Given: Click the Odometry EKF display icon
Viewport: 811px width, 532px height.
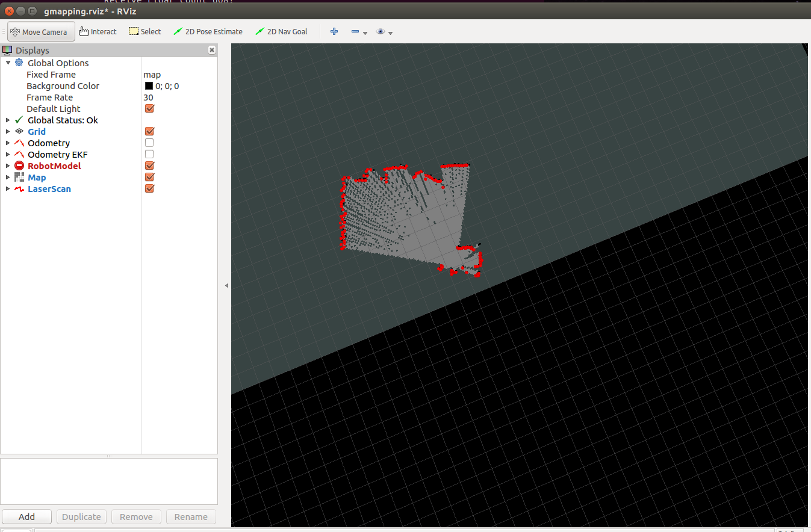Looking at the screenshot, I should (x=19, y=155).
